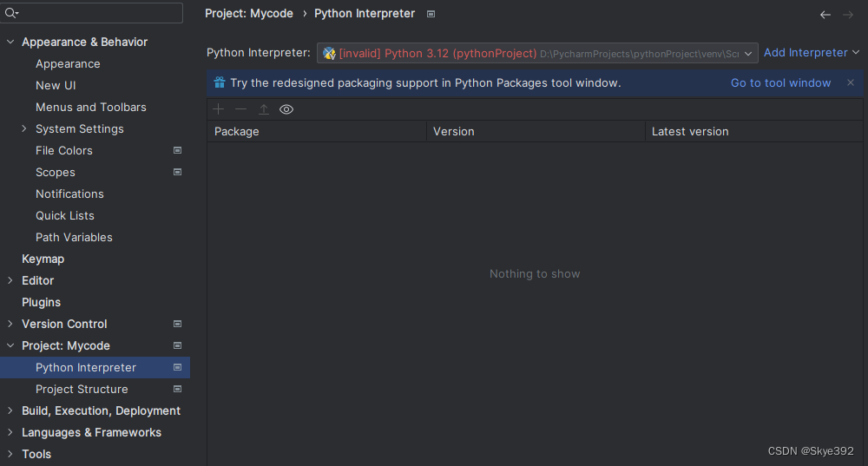Click the Appearance & Behavior label
The width and height of the screenshot is (868, 466).
85,42
